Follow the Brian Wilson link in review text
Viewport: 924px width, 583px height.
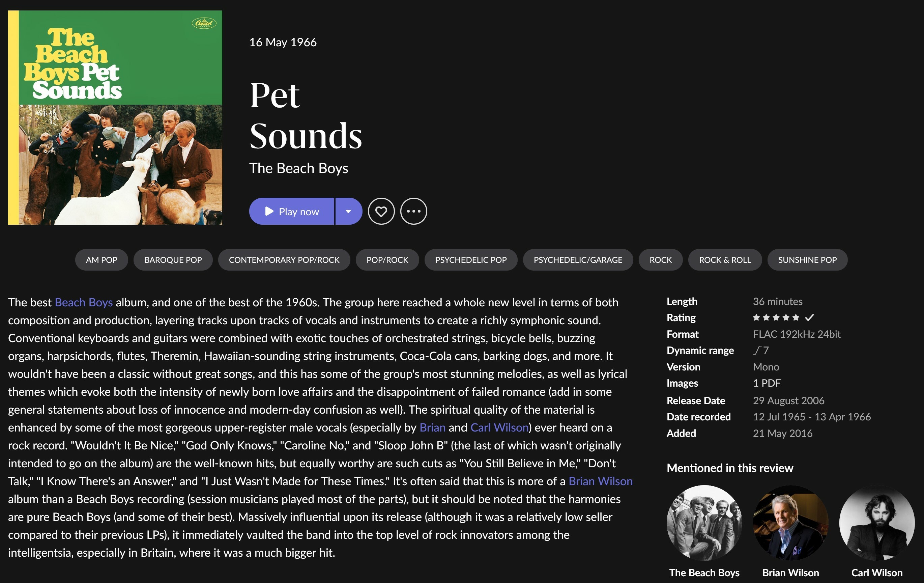[601, 481]
